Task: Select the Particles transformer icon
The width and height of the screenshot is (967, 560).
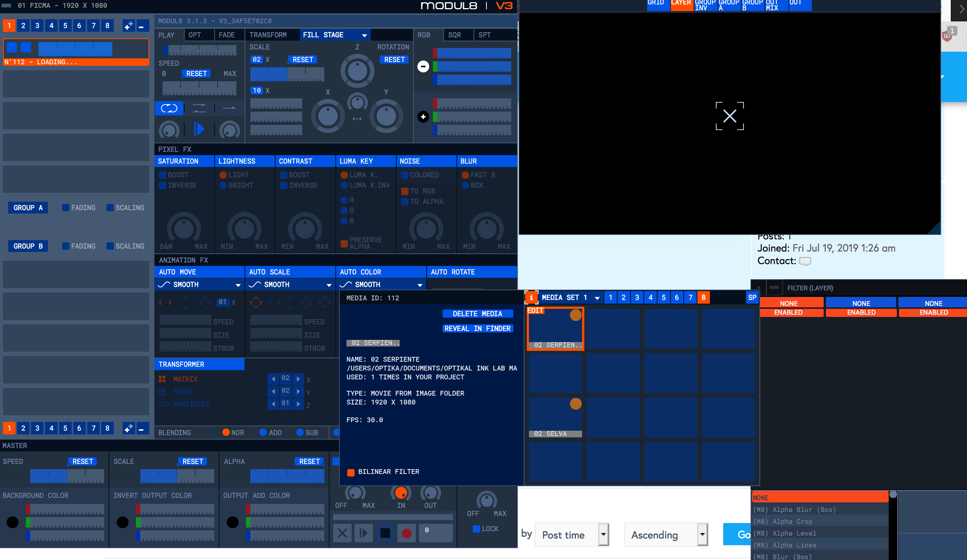Action: (x=164, y=404)
